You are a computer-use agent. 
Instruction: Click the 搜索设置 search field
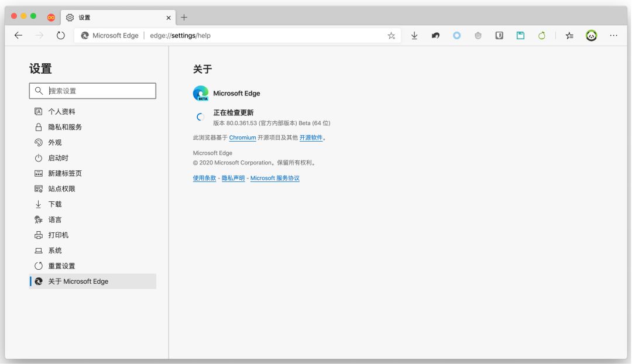tap(92, 91)
